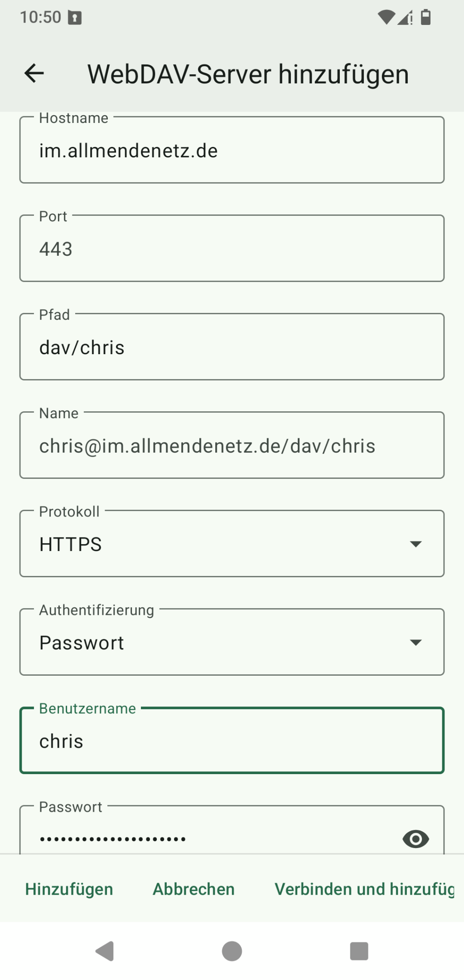This screenshot has width=464, height=980.
Task: Tap the mobile signal strength icon
Action: click(406, 18)
